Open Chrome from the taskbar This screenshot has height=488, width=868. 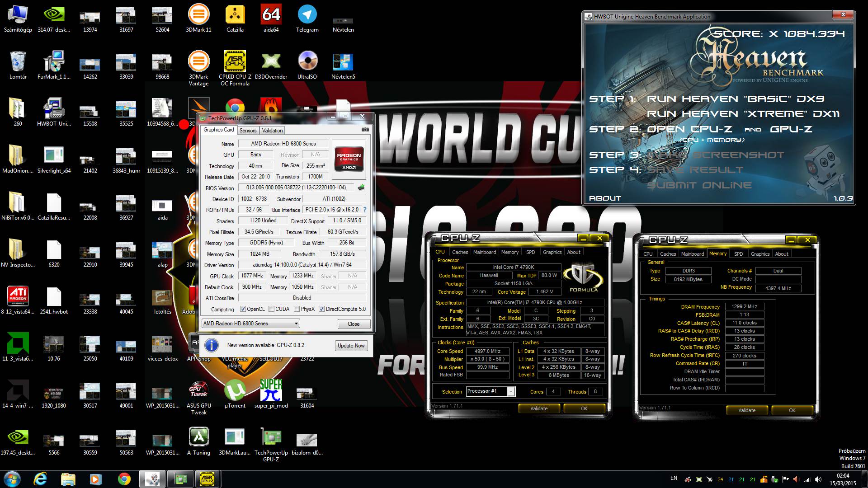click(124, 479)
